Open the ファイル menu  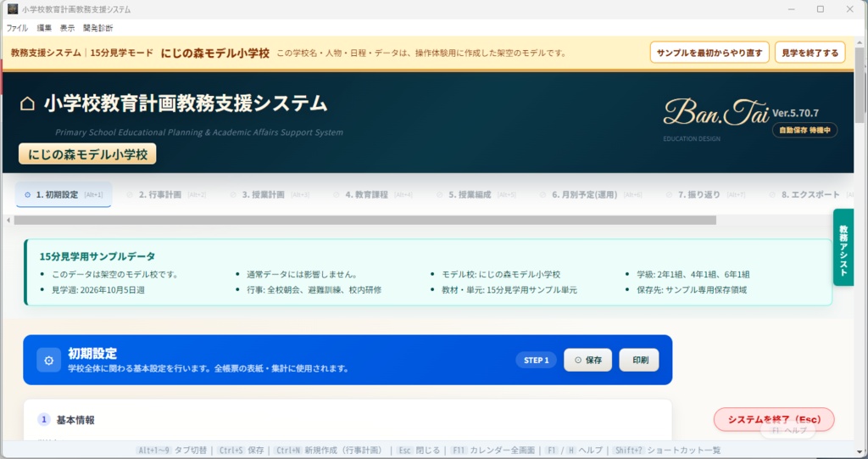point(17,28)
